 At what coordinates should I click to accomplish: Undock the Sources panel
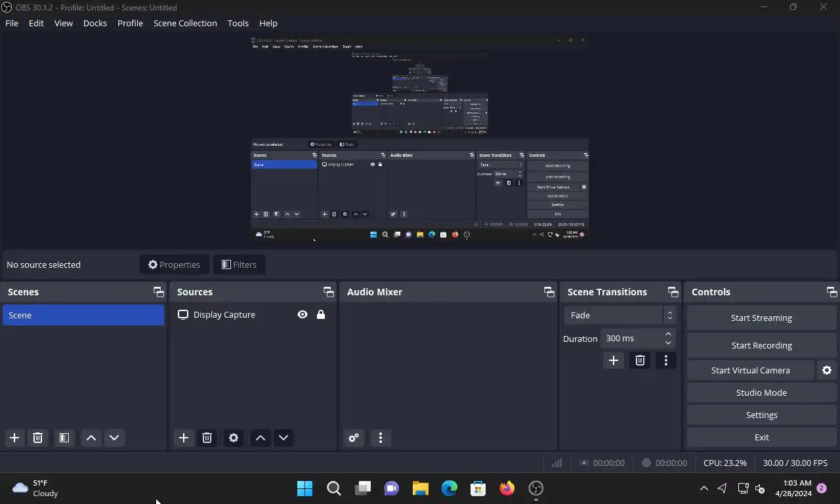coord(328,292)
